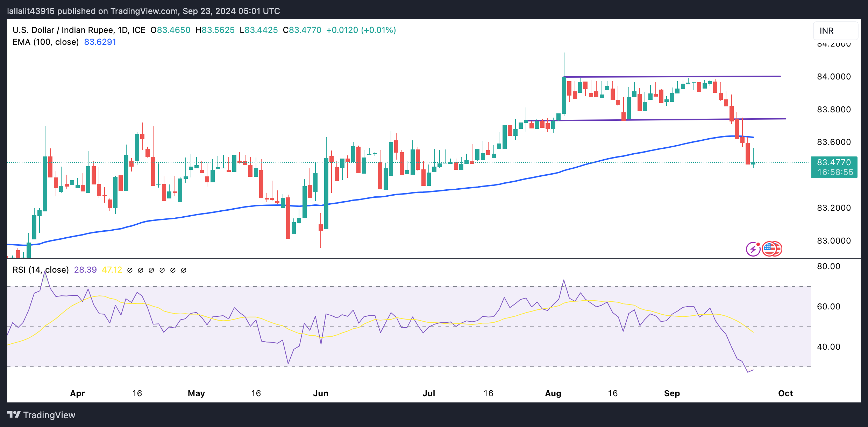The height and width of the screenshot is (427, 868).
Task: Open the INR currency selector box
Action: (835, 31)
